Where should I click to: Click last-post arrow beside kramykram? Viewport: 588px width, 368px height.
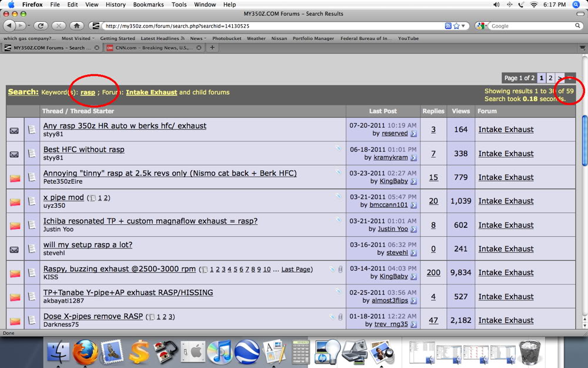coord(413,158)
